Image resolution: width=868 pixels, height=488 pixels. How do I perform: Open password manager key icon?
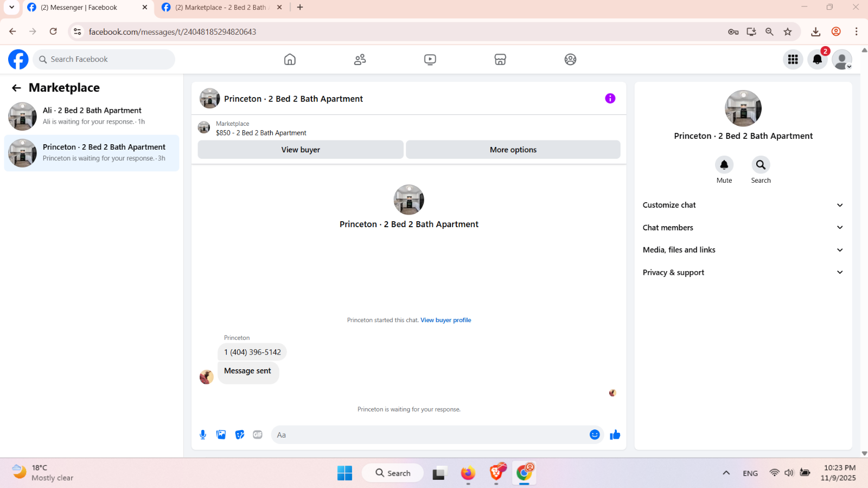pos(733,31)
